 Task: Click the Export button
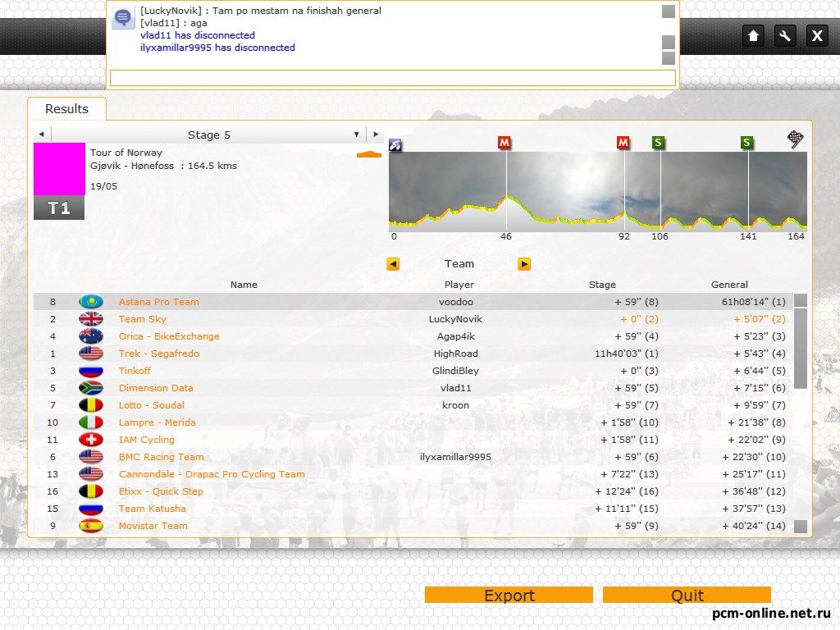pyautogui.click(x=509, y=596)
